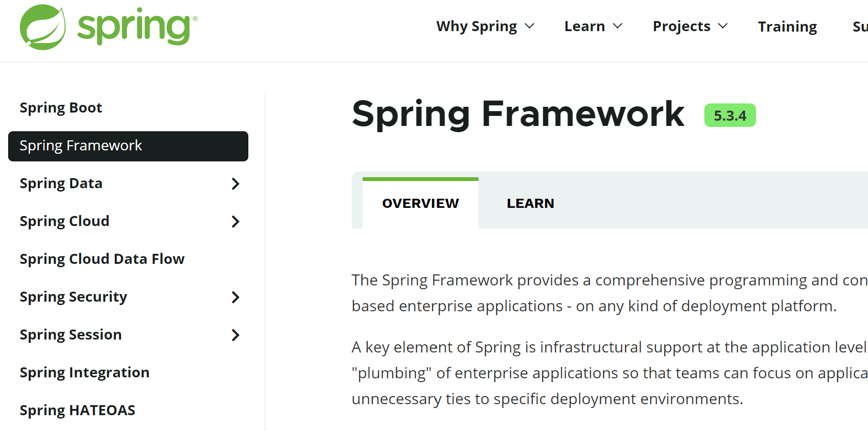
Task: Go to the Spring Security page
Action: click(73, 297)
